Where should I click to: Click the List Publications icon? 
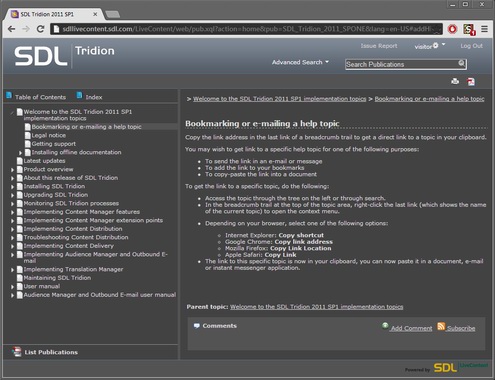pyautogui.click(x=17, y=352)
